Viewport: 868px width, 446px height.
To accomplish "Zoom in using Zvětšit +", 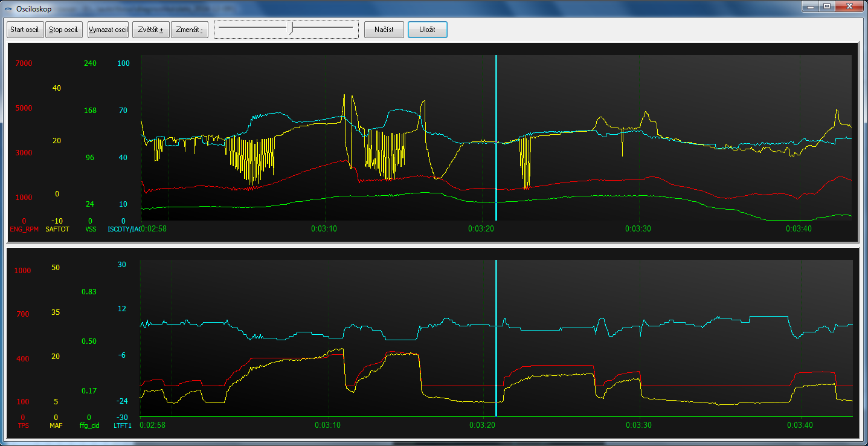I will [151, 30].
